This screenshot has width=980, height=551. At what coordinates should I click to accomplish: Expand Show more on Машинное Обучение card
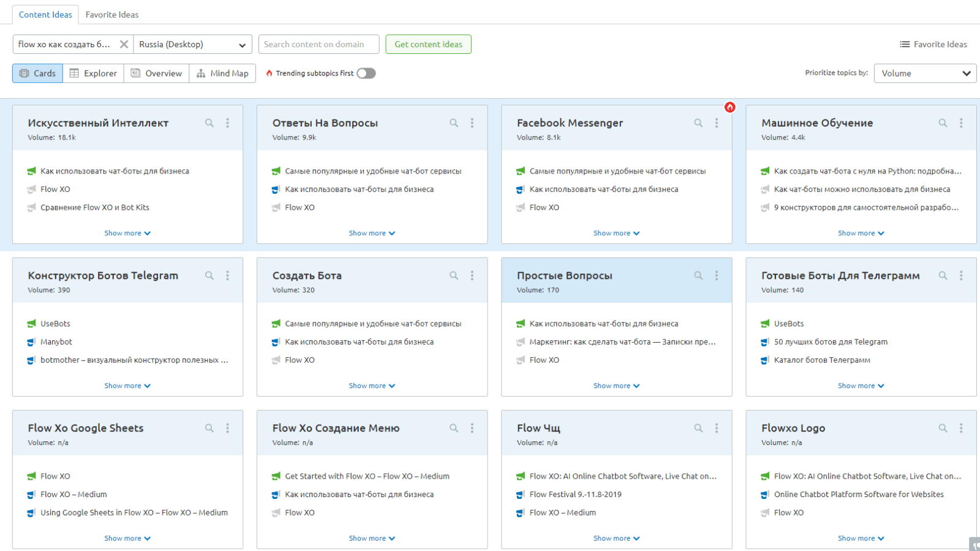coord(861,234)
